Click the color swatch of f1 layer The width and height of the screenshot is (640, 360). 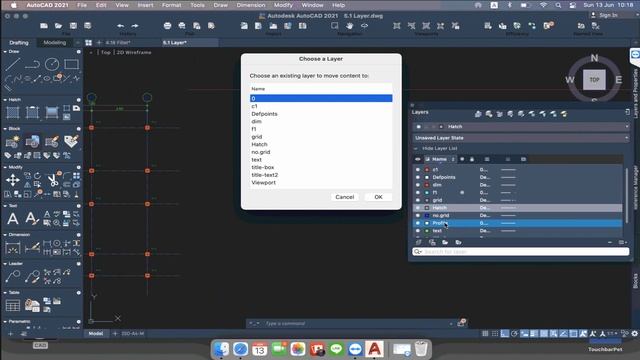(x=427, y=192)
